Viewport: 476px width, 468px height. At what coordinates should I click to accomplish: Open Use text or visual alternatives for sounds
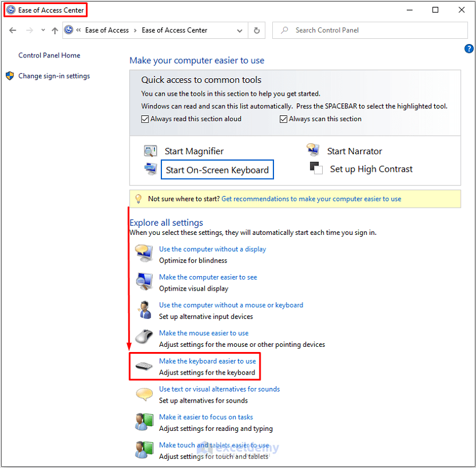pos(219,389)
